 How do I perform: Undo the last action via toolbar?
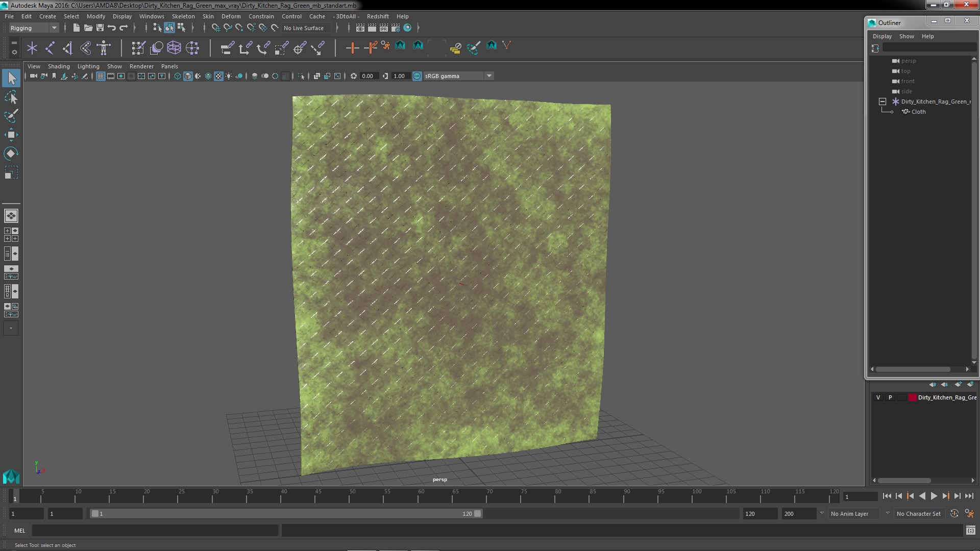coord(112,28)
